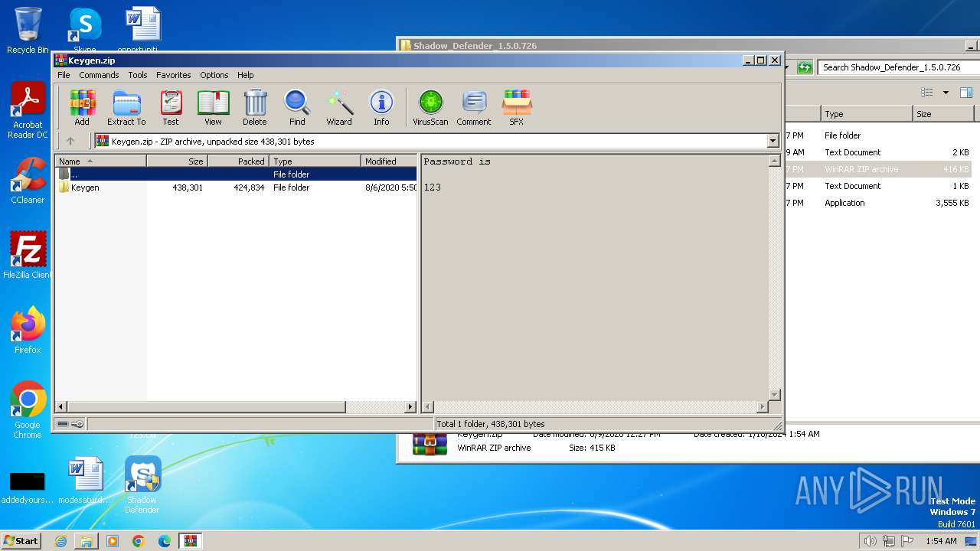This screenshot has width=980, height=551.
Task: Open the view options dropdown in Explorer
Action: [x=946, y=93]
